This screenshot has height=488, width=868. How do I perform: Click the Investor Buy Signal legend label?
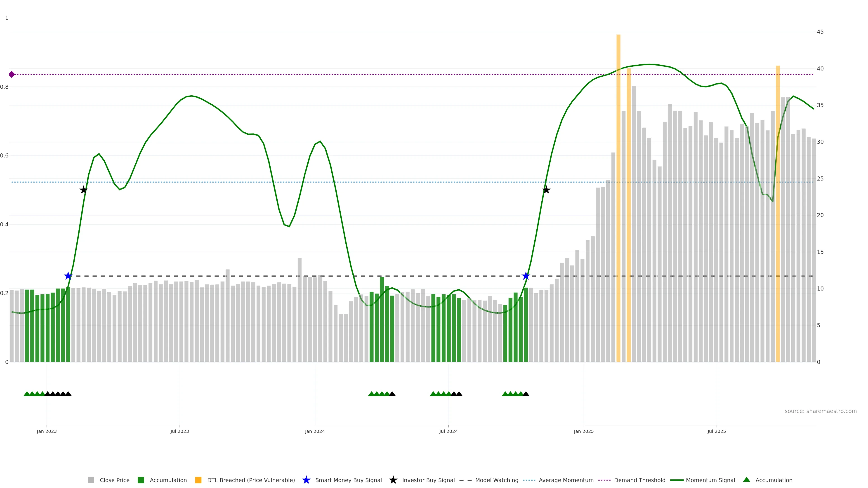click(x=428, y=480)
